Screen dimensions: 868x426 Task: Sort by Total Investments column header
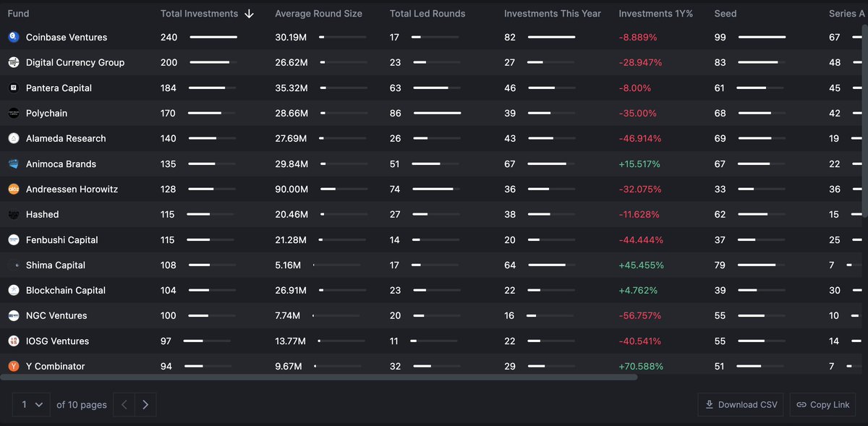(199, 14)
